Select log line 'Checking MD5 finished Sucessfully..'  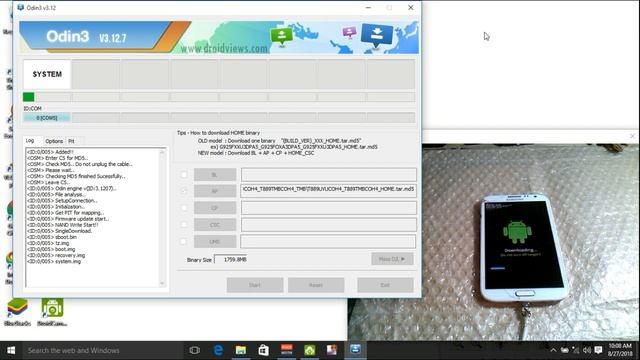click(76, 176)
